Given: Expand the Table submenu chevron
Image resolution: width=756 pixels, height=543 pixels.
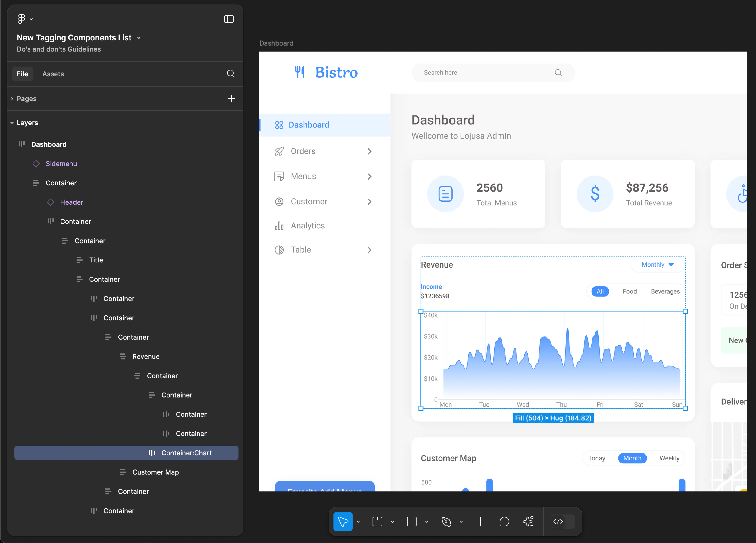Looking at the screenshot, I should (x=369, y=250).
